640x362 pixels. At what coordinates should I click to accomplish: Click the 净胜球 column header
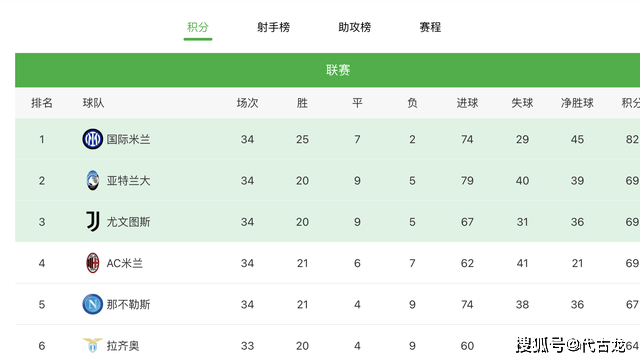tap(577, 103)
